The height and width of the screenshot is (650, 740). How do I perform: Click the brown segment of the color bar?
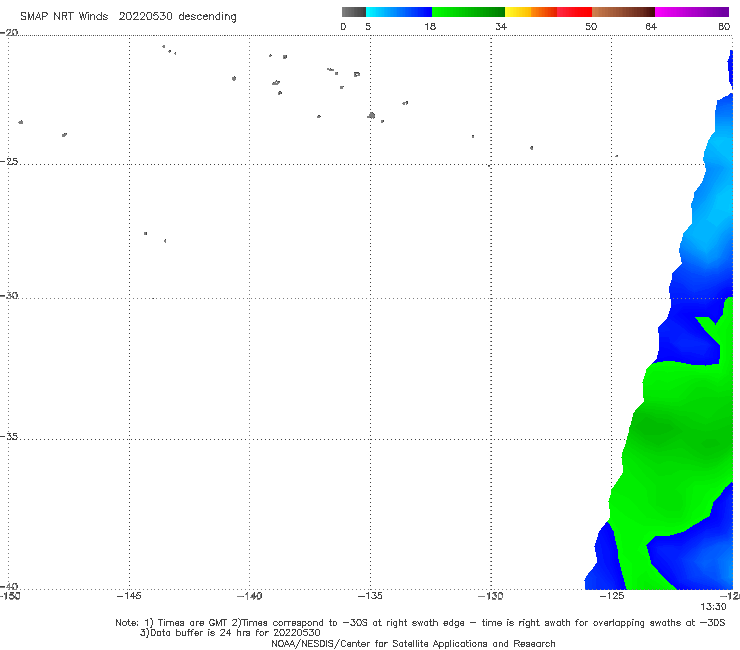(x=623, y=12)
